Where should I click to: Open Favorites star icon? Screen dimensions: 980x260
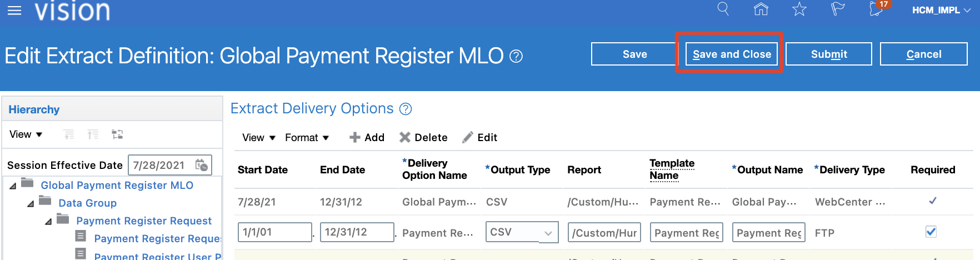[799, 9]
